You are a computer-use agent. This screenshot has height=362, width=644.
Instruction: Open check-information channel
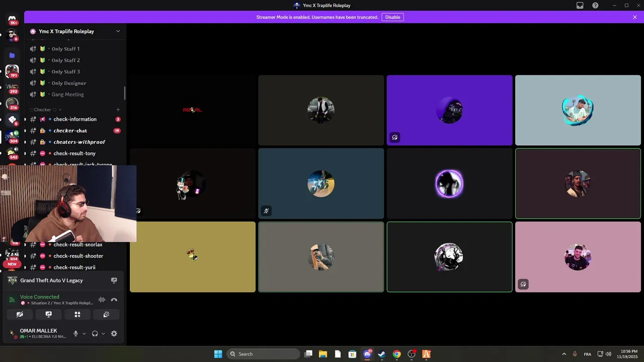[x=74, y=119]
